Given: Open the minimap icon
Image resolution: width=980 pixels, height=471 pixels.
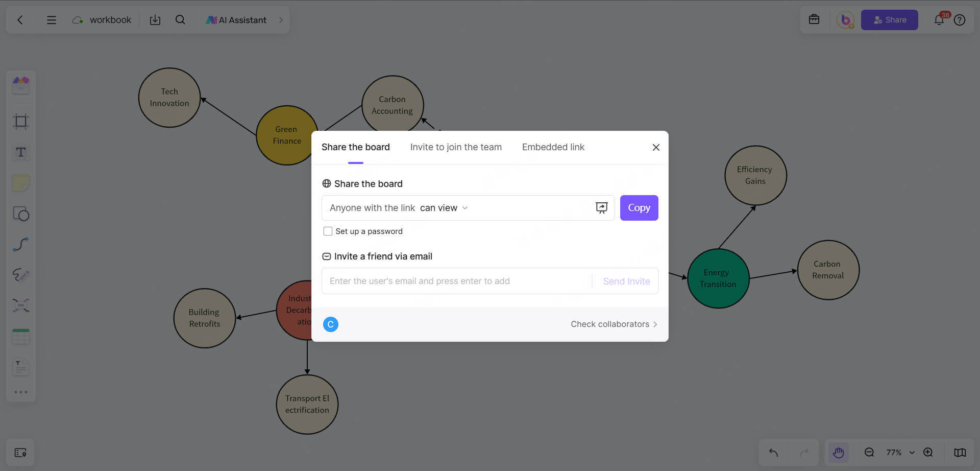Looking at the screenshot, I should point(960,453).
